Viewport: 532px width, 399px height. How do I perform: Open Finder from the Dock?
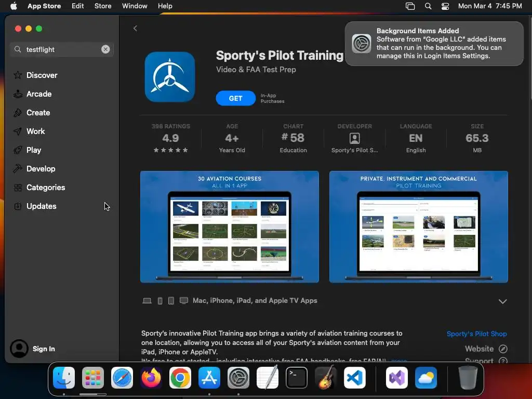(x=64, y=377)
